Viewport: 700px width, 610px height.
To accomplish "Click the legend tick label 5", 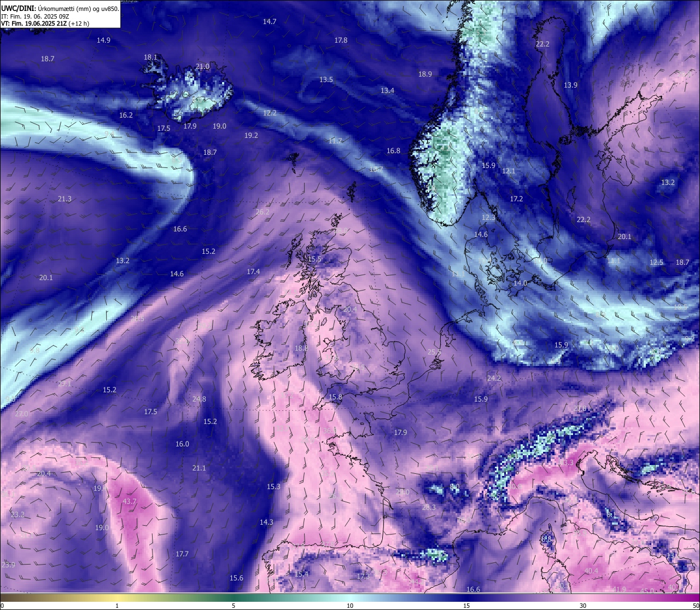I will coord(234,605).
